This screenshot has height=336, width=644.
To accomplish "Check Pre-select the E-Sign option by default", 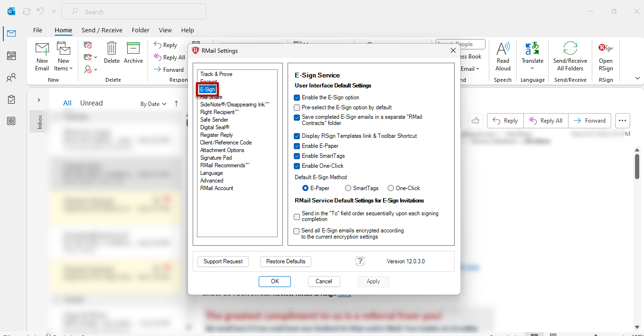I will click(297, 107).
